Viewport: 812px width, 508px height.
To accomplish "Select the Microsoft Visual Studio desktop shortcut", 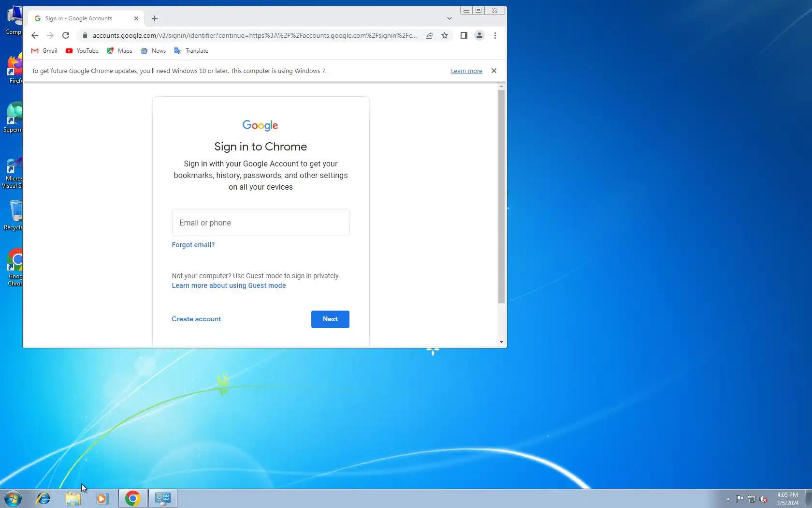I will pyautogui.click(x=13, y=173).
